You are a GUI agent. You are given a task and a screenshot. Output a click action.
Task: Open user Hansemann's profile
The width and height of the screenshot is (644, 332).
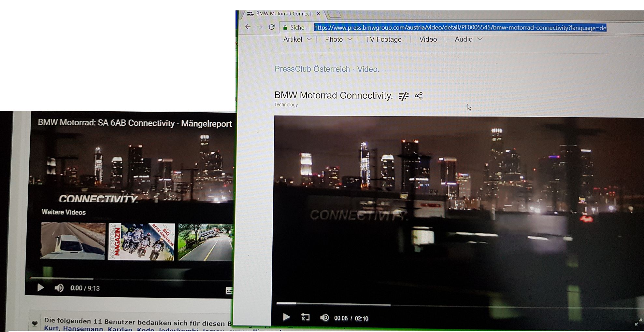[83, 329]
